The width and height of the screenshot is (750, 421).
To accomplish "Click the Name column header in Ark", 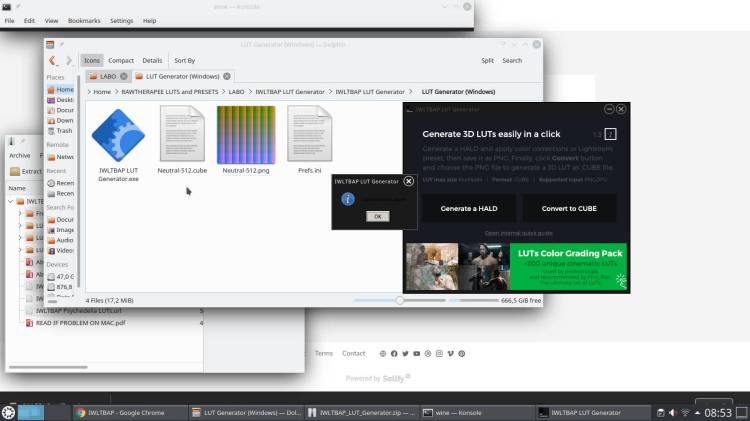I will point(17,188).
